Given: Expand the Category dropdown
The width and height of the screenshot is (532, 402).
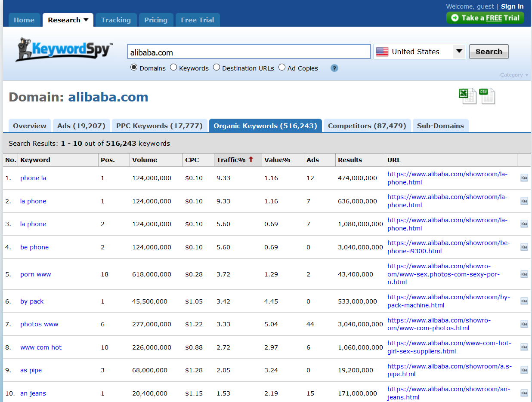Looking at the screenshot, I should coord(514,75).
